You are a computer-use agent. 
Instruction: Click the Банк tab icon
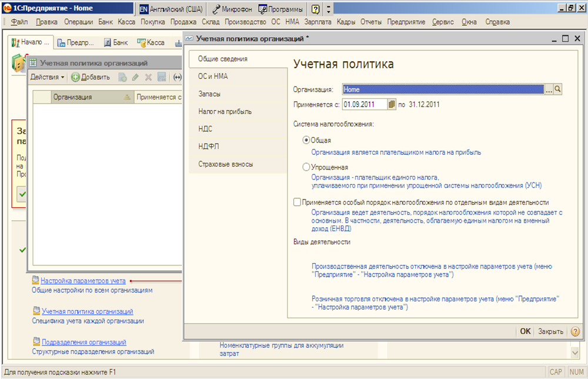click(108, 43)
